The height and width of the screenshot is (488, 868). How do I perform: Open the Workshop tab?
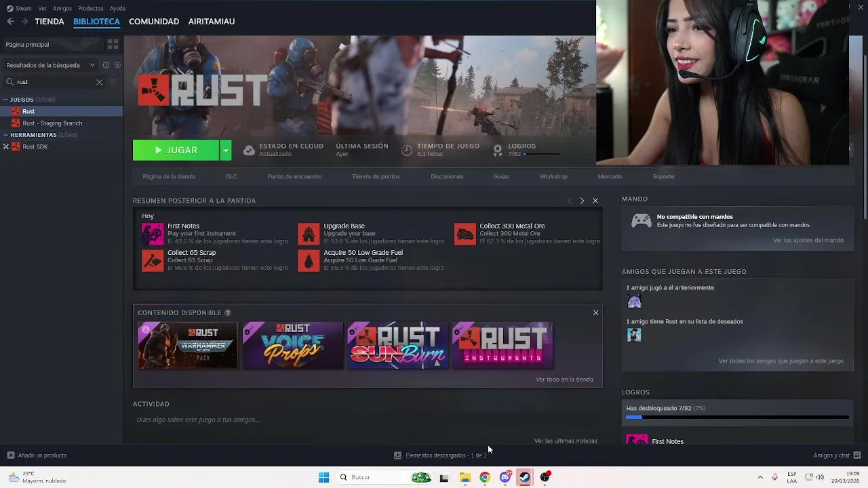point(553,176)
